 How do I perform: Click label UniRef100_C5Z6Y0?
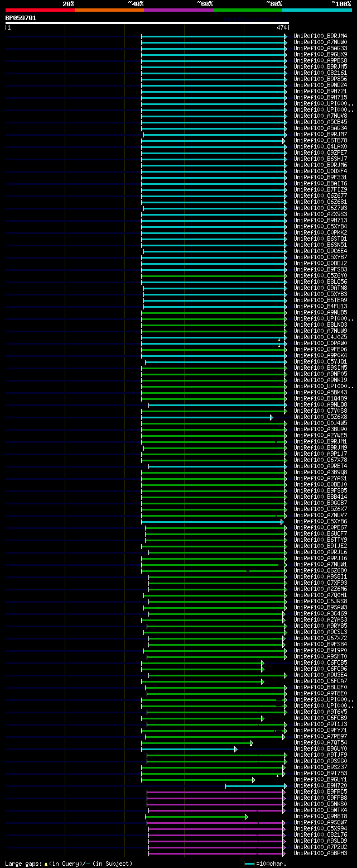pos(320,276)
